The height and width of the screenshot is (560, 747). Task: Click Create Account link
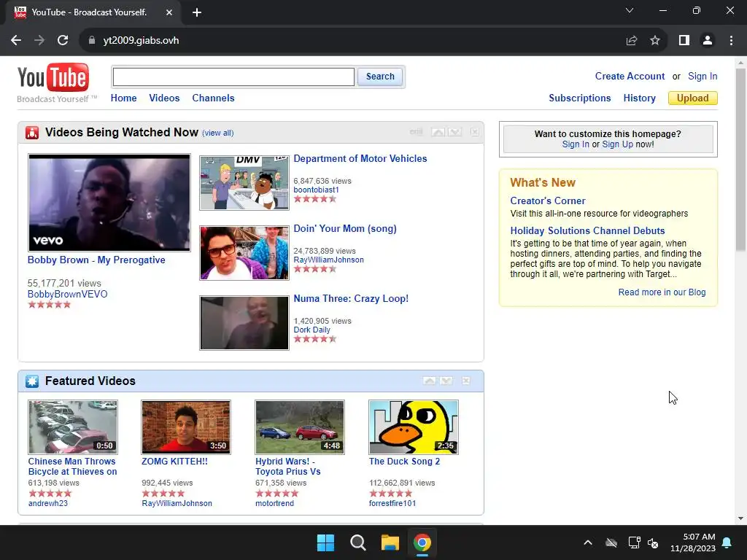coord(630,76)
